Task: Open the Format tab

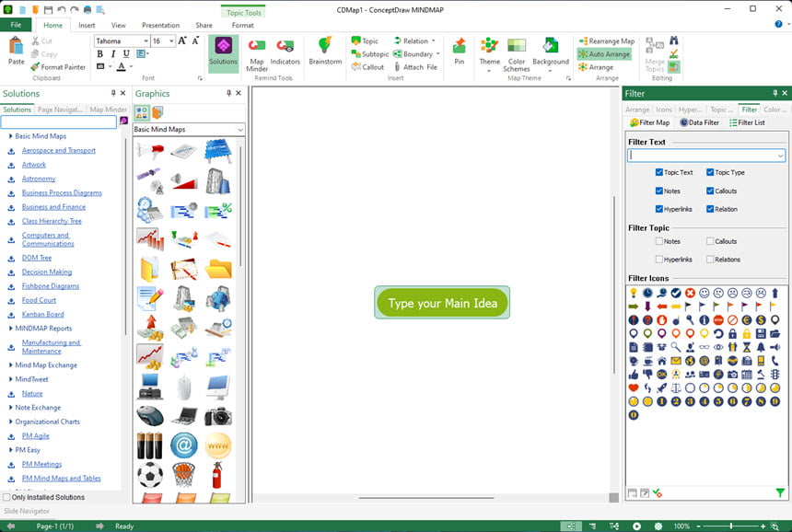Action: [242, 25]
